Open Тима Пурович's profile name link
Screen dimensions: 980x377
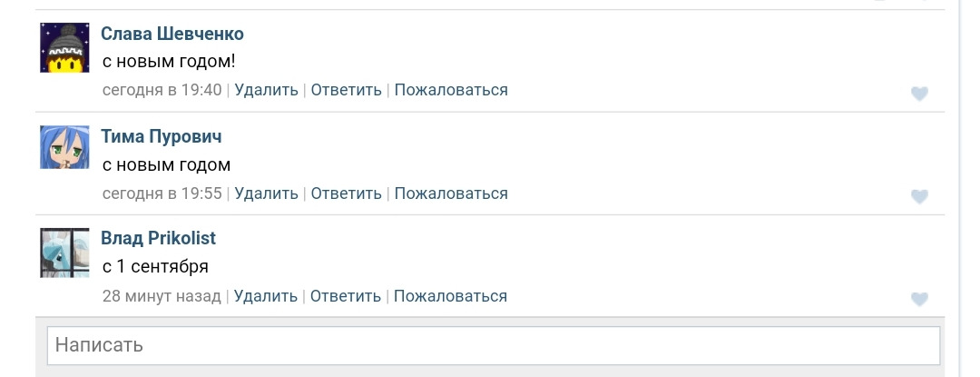click(162, 136)
